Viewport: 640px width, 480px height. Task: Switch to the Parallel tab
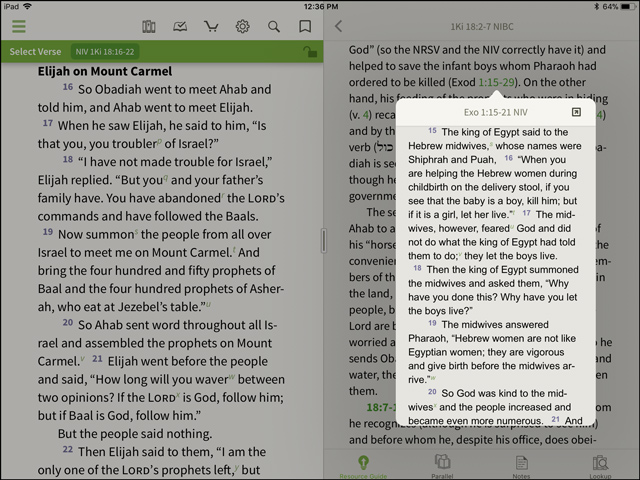(x=442, y=468)
